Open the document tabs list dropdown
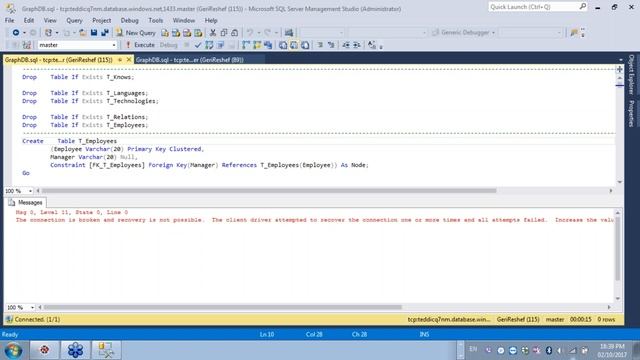 coord(621,60)
